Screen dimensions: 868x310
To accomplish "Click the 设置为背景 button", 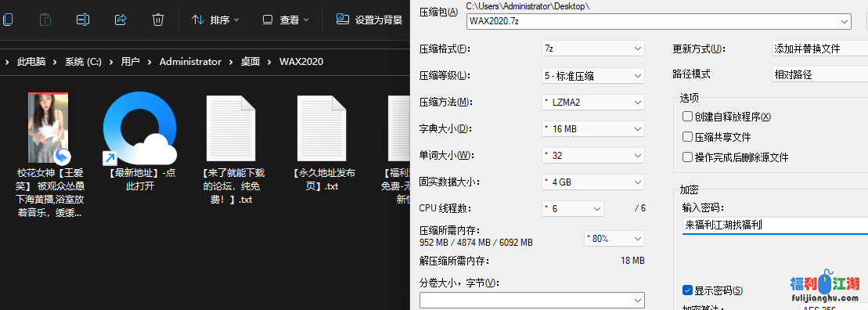I will 369,20.
